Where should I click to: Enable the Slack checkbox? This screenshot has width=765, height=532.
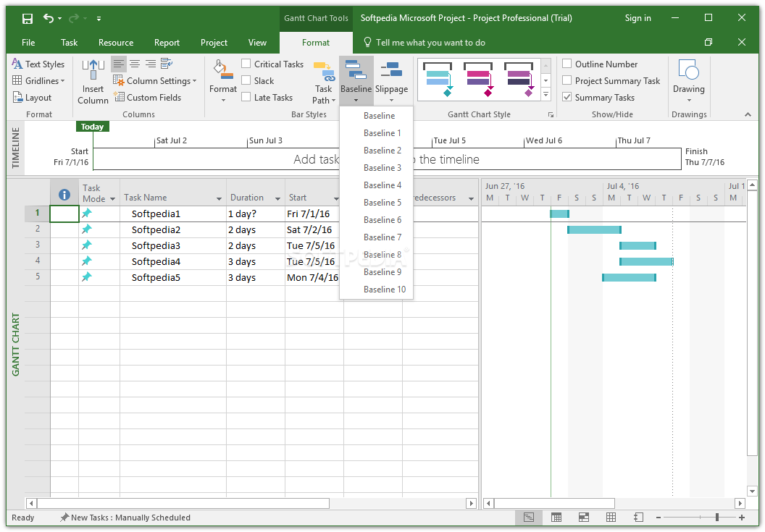[x=246, y=80]
